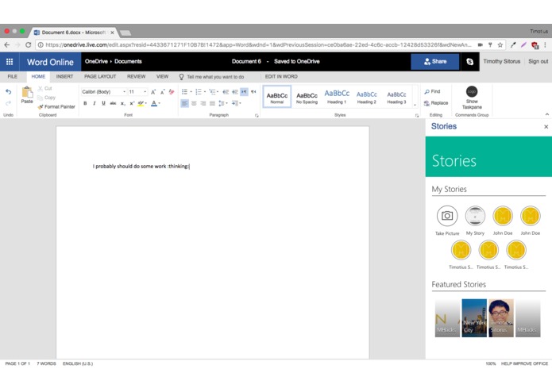Toggle left-to-right text direction
Screen dimensions: 552x392
pos(244,92)
